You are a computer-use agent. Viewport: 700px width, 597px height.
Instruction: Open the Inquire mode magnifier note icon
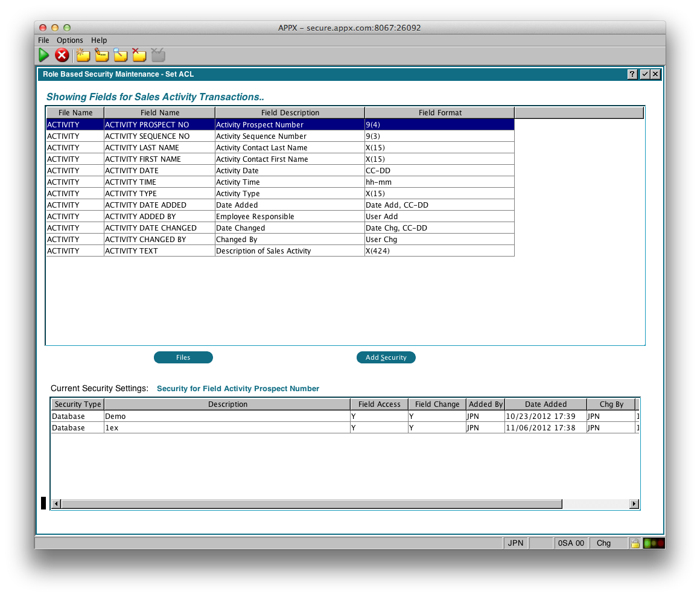coord(121,56)
